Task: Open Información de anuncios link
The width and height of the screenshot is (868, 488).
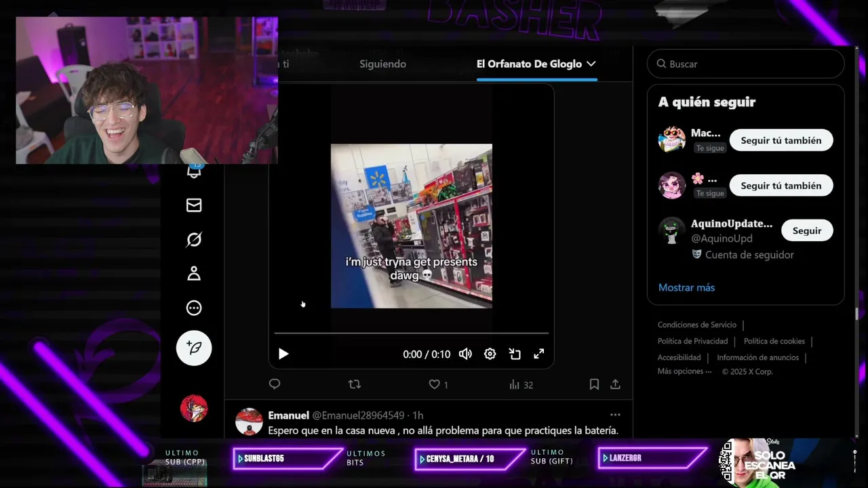Action: pos(758,357)
